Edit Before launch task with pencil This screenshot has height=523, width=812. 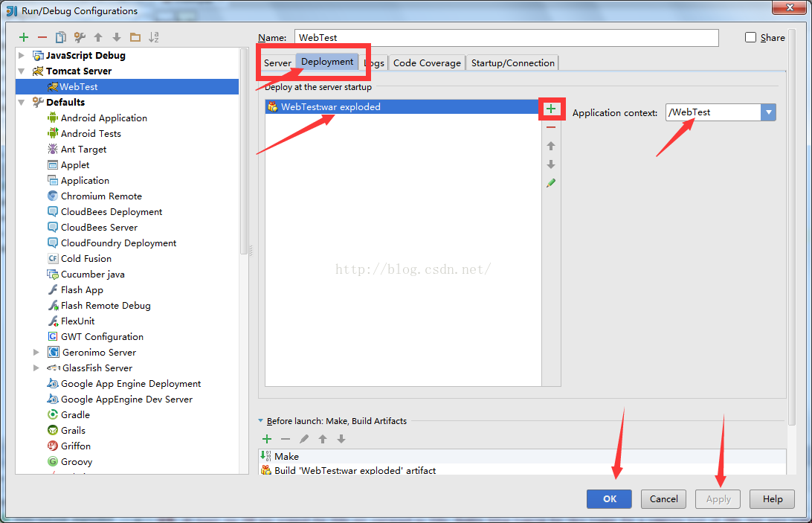(x=304, y=439)
